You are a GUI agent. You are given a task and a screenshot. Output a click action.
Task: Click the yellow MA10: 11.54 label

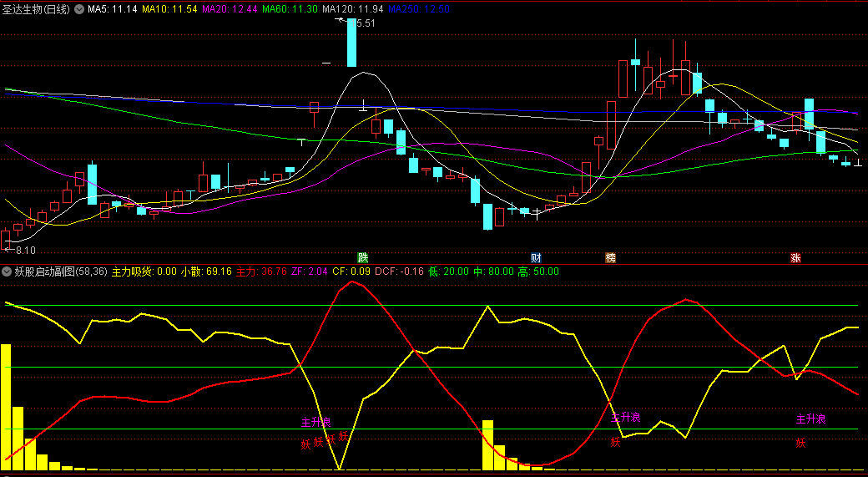[x=169, y=9]
